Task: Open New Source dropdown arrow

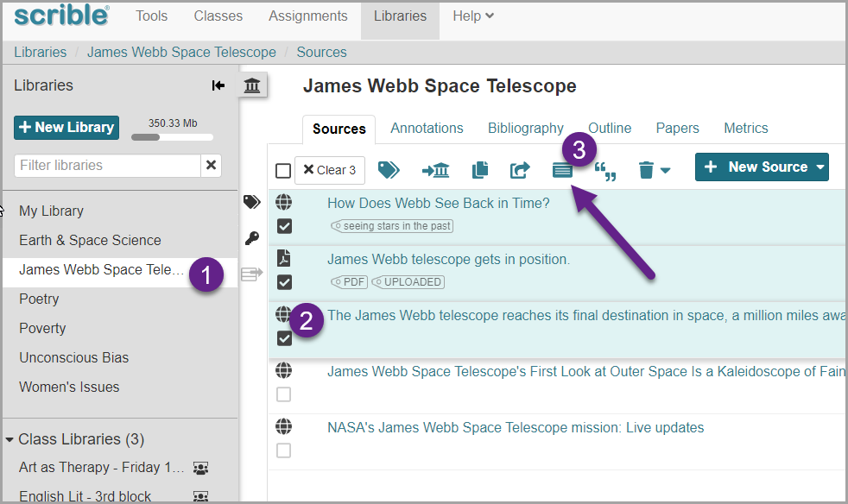Action: pos(820,167)
